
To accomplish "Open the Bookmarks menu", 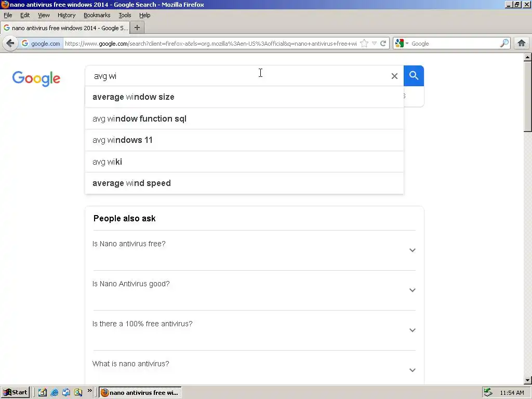I will [x=97, y=15].
